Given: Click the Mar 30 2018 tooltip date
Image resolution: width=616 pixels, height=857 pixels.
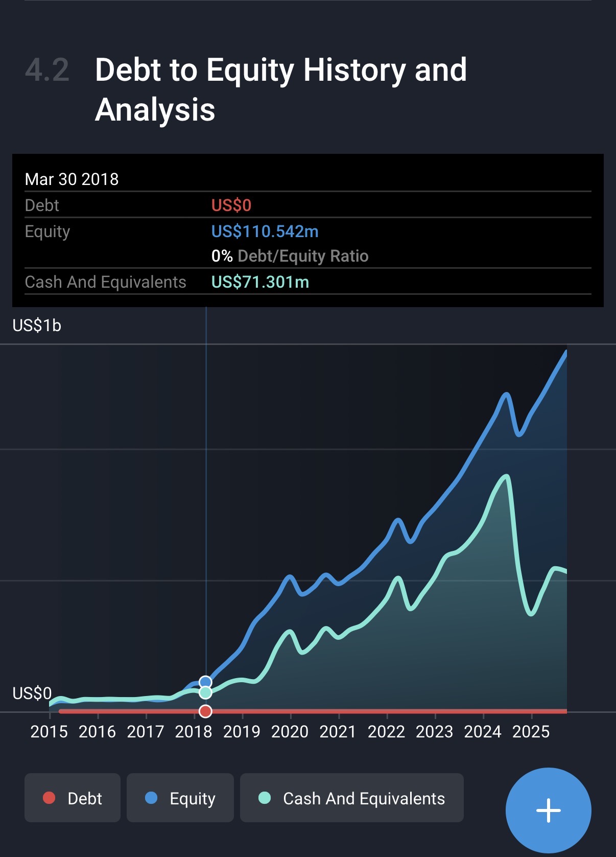Looking at the screenshot, I should click(72, 179).
